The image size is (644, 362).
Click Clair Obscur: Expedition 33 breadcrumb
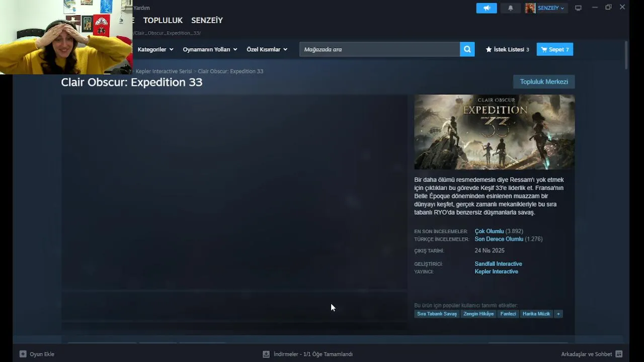coord(230,71)
